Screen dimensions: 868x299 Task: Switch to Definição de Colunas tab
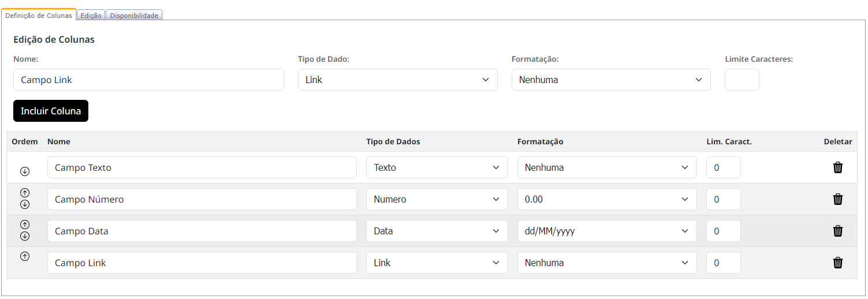click(39, 16)
